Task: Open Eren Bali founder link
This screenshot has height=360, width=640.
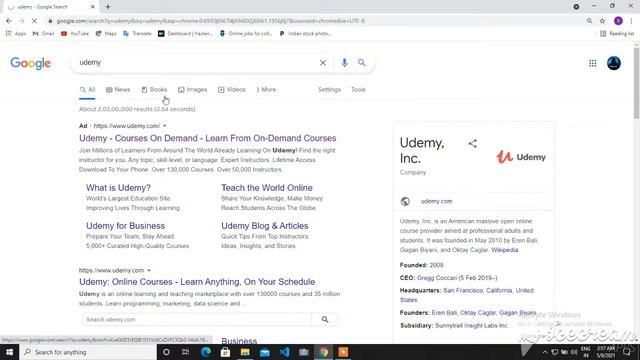Action: 444,313
